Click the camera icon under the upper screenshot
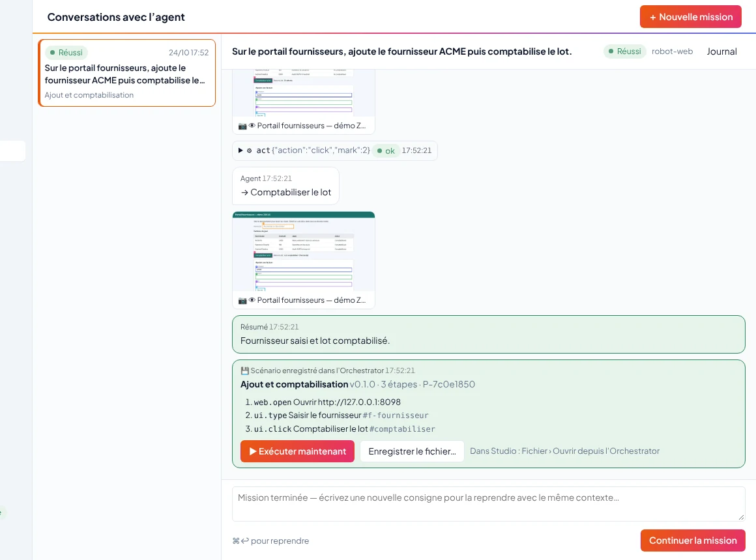756x560 pixels. click(x=242, y=126)
